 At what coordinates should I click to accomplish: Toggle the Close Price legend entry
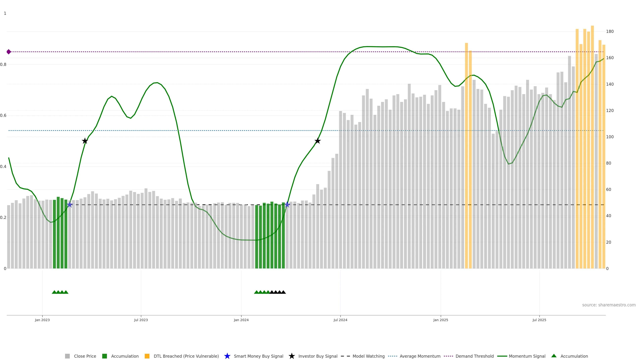tap(85, 356)
